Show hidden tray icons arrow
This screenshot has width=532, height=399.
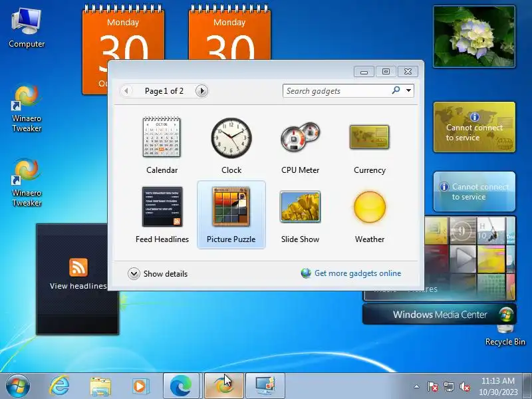click(x=416, y=386)
